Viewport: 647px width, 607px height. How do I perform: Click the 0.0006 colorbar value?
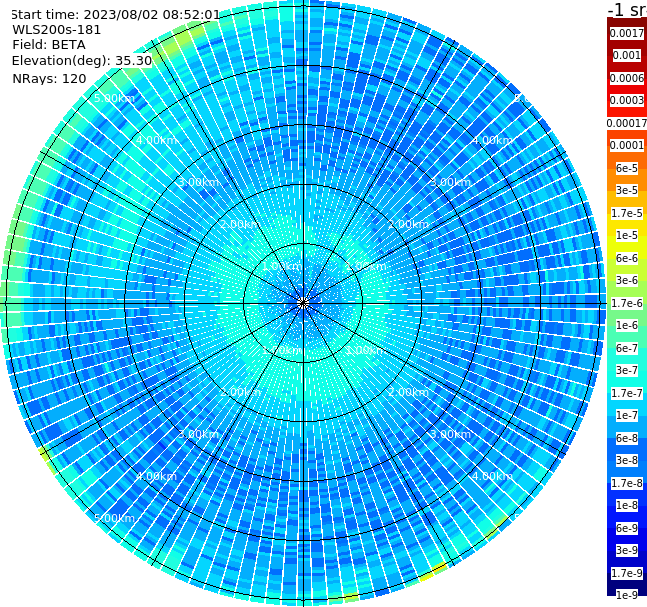[x=627, y=78]
